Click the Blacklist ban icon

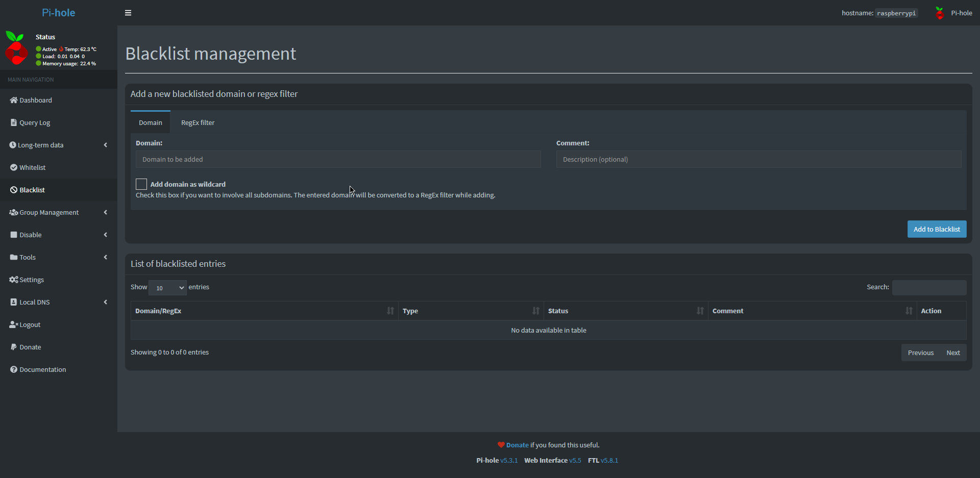click(14, 190)
